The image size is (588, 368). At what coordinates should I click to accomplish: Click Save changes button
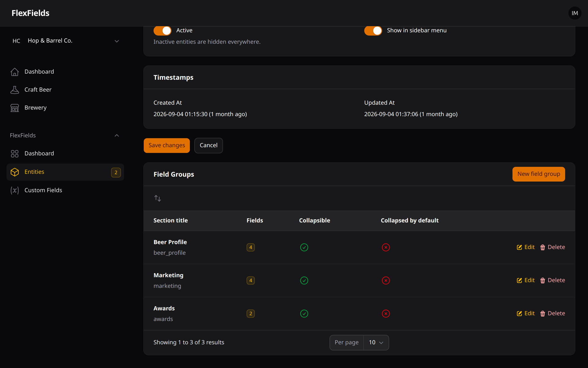[167, 145]
